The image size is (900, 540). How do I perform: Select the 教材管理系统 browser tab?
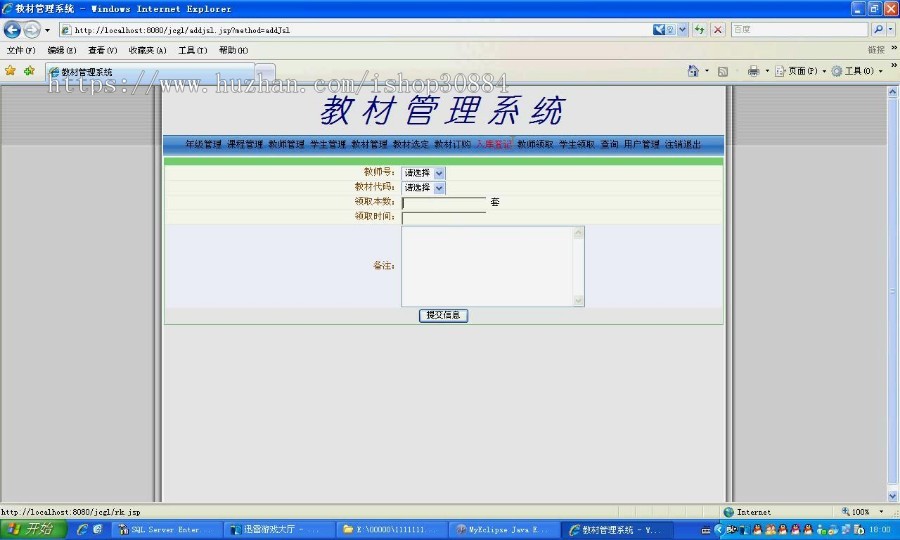tap(149, 72)
